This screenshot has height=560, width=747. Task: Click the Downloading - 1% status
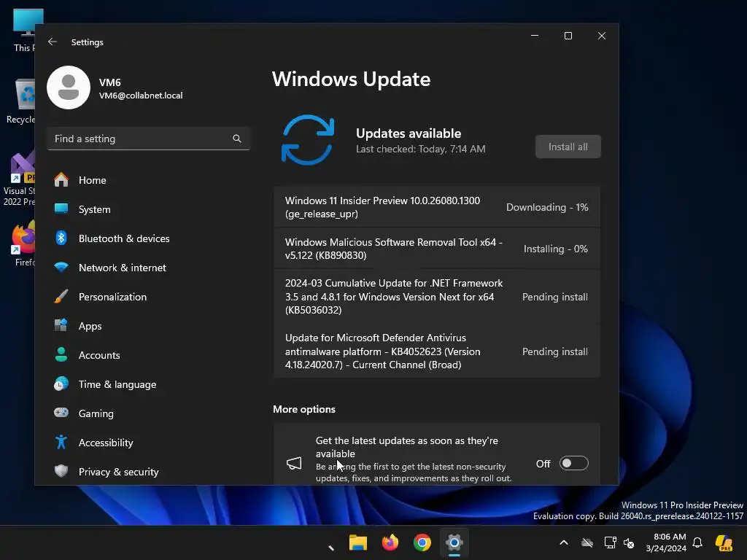point(547,207)
